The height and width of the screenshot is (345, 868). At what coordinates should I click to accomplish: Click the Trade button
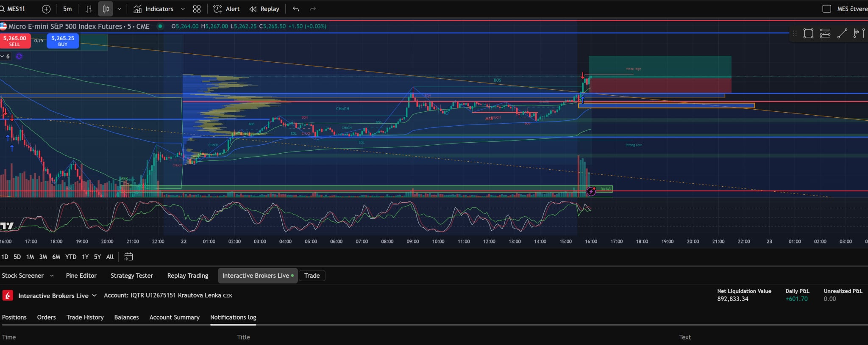click(312, 276)
